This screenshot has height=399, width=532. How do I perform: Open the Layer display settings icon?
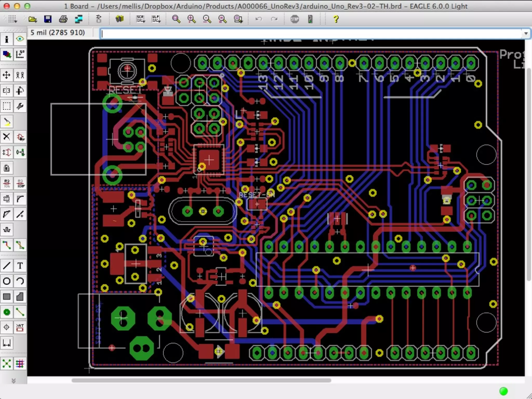pyautogui.click(x=6, y=54)
